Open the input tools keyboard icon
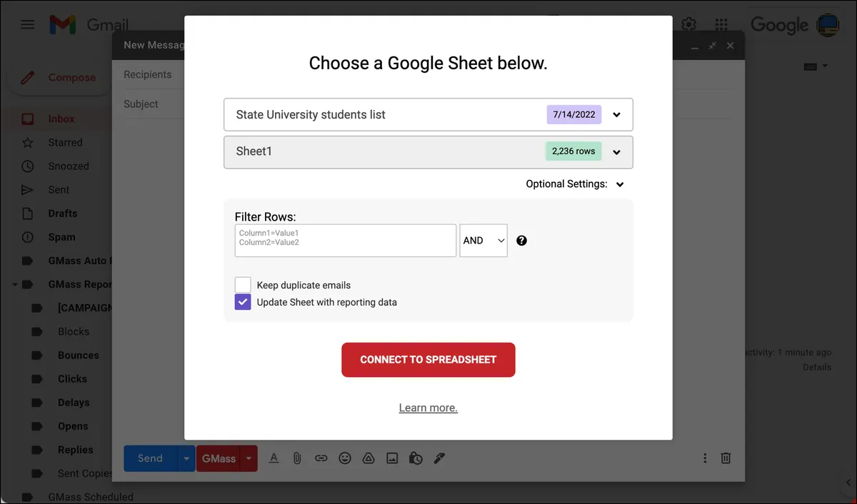857x504 pixels. pyautogui.click(x=811, y=66)
